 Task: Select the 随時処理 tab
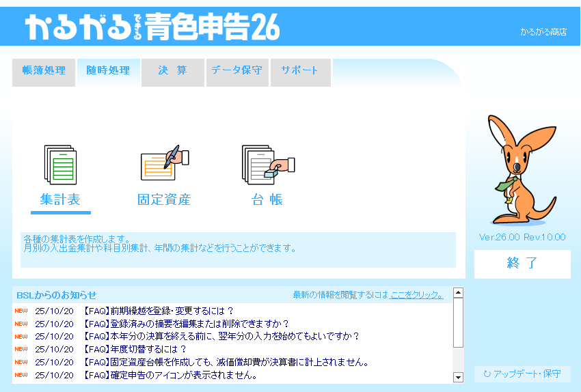[x=108, y=71]
